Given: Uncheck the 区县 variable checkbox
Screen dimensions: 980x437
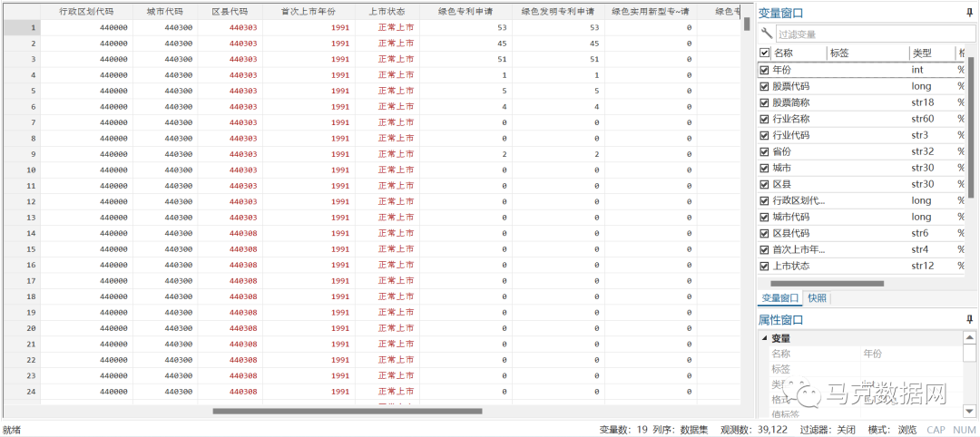Looking at the screenshot, I should point(764,184).
